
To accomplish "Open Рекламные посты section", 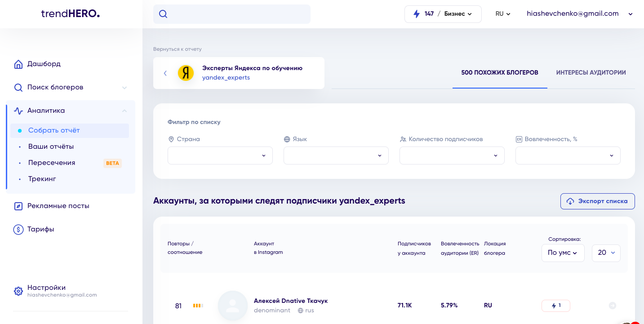I will tap(58, 206).
